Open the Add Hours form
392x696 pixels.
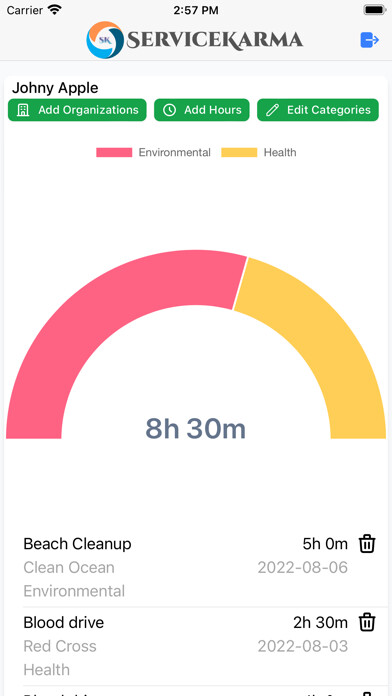(202, 110)
